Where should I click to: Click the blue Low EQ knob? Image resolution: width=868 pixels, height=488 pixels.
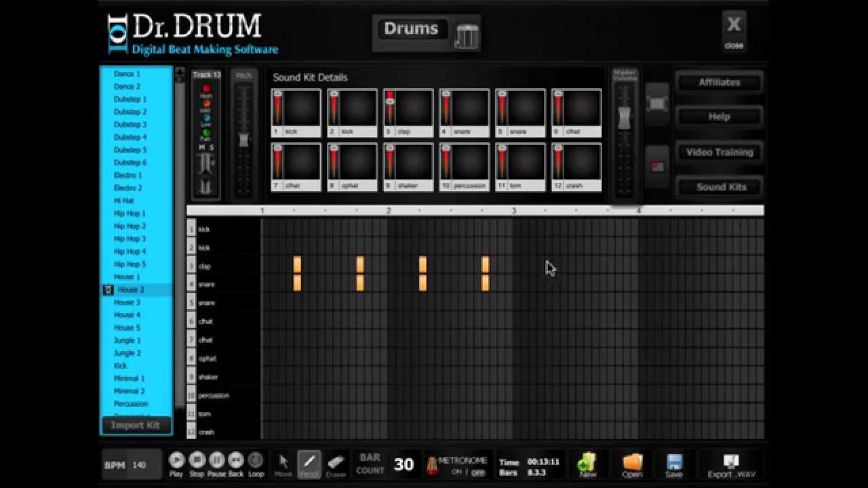(207, 118)
